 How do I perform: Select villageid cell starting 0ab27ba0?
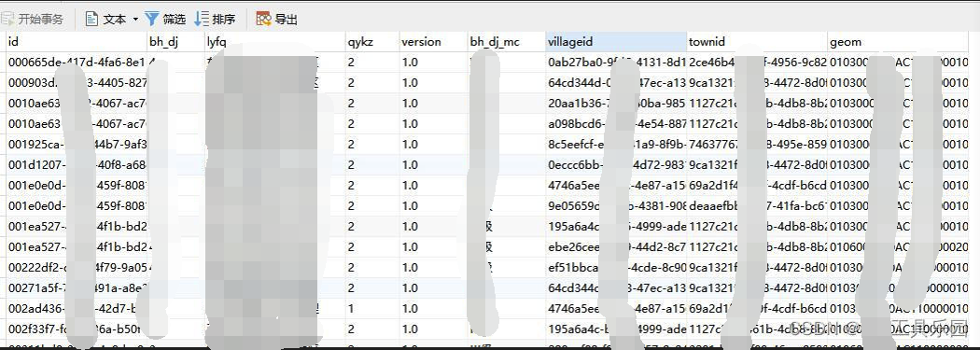(616, 63)
